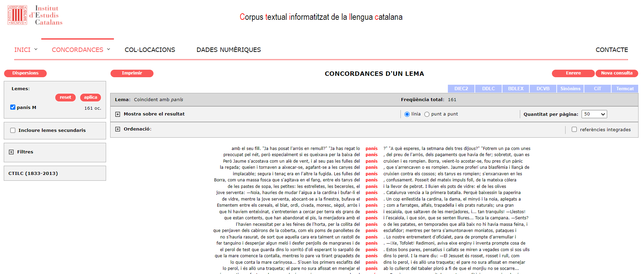This screenshot has width=644, height=274.
Task: Select the 'línia' radio option
Action: [x=407, y=114]
